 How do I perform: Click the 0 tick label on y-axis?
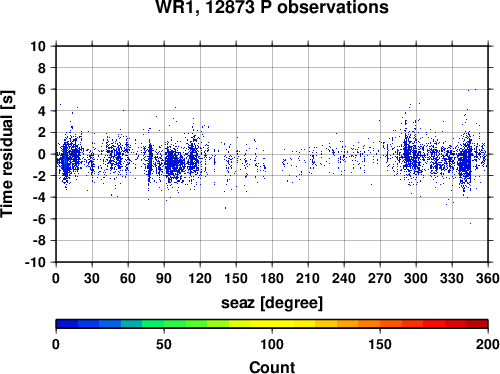coord(42,154)
